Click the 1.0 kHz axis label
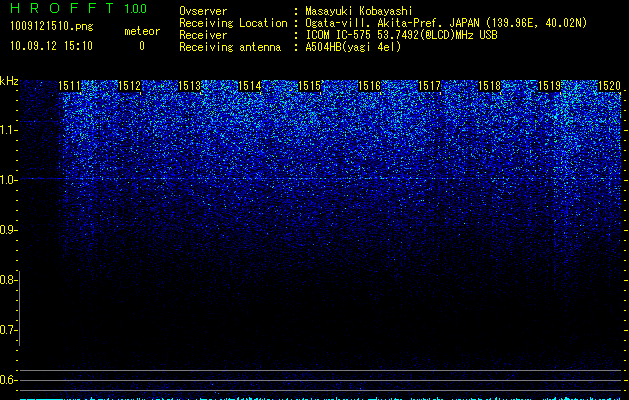 click(8, 180)
